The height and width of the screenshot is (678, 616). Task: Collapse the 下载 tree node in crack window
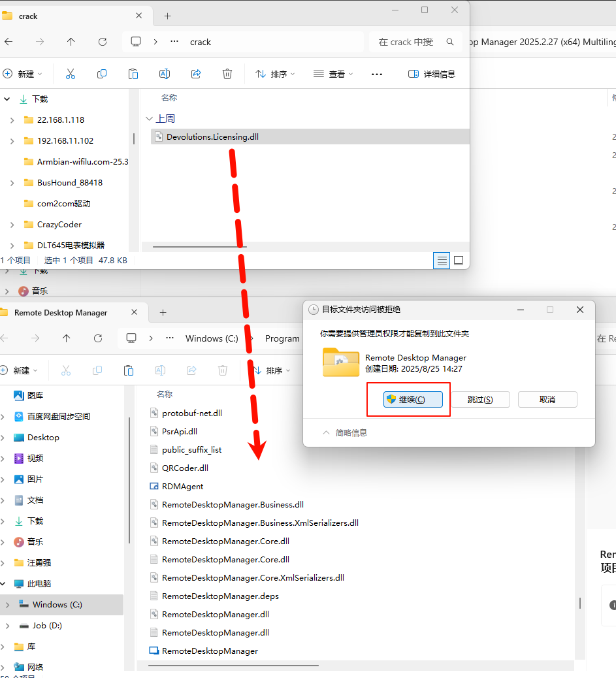click(x=7, y=99)
